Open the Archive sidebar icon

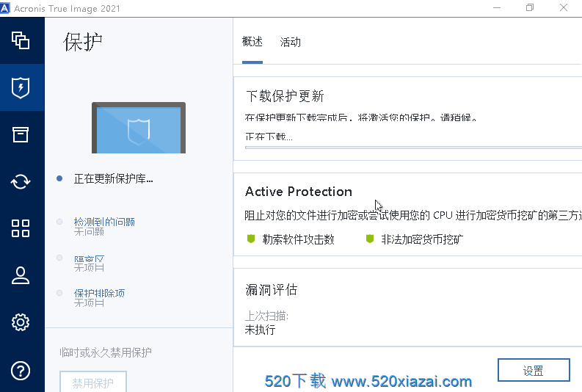[x=21, y=134]
